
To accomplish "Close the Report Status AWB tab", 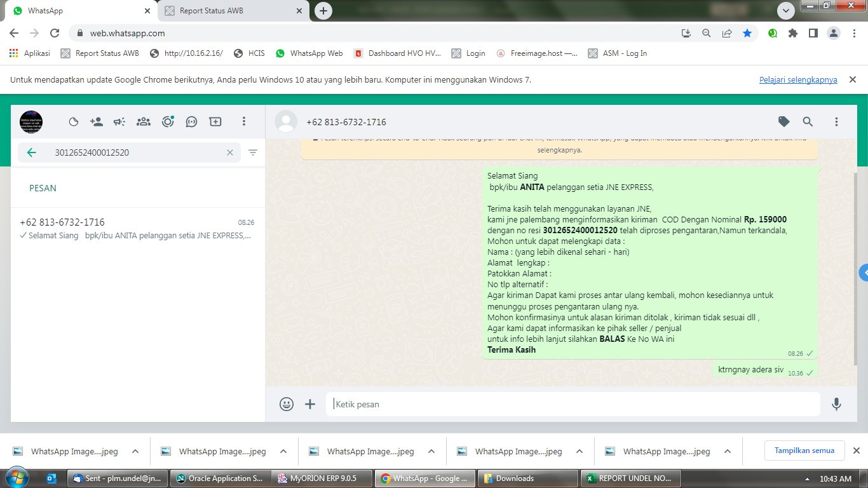I will [x=299, y=11].
